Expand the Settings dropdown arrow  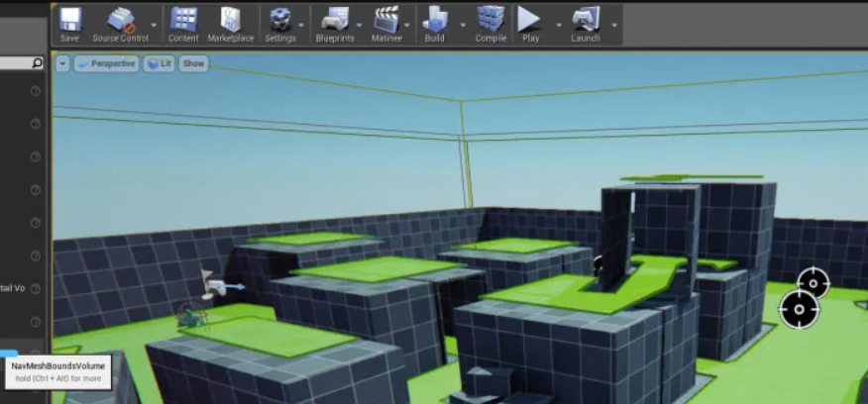tap(301, 25)
